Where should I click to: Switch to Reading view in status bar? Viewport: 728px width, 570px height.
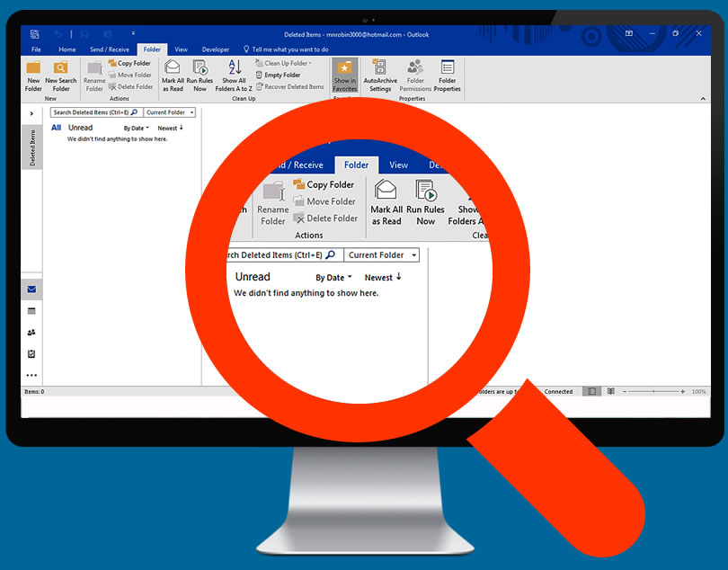click(611, 392)
